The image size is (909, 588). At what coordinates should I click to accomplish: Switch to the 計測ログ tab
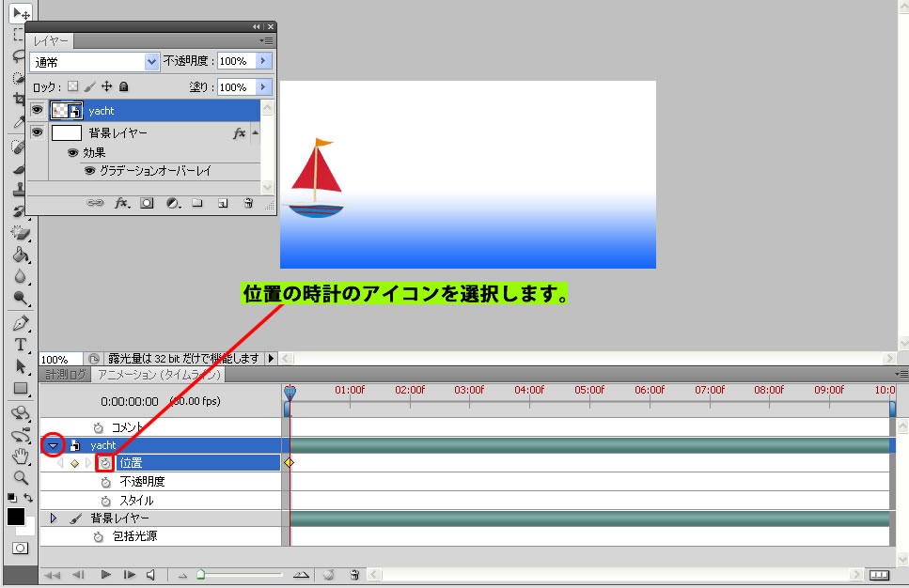pos(66,375)
